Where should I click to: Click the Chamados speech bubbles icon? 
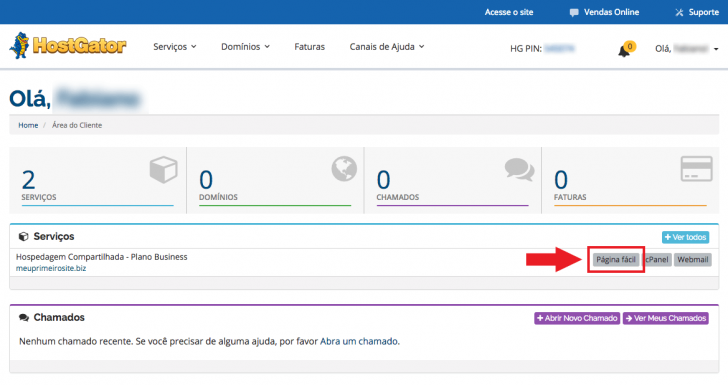(x=519, y=169)
